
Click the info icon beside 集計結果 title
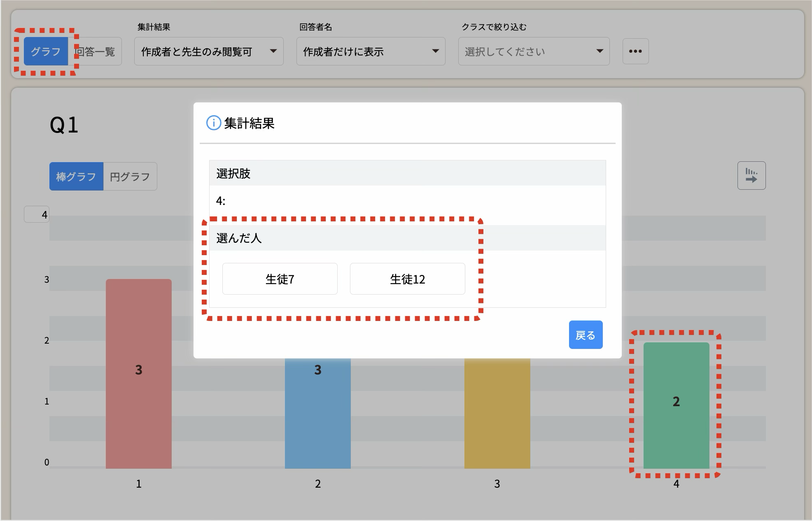(x=213, y=123)
